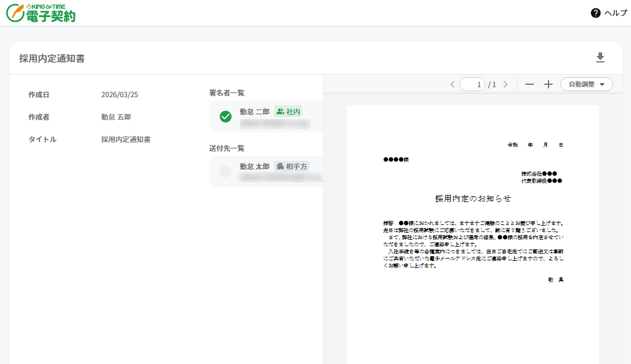
Task: Download the 採用内定通知書 document
Action: pyautogui.click(x=600, y=58)
